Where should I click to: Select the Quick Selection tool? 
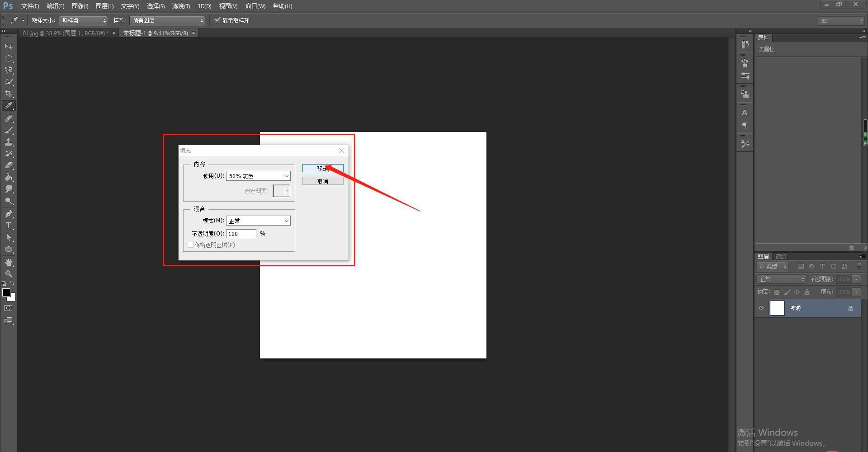click(x=9, y=82)
